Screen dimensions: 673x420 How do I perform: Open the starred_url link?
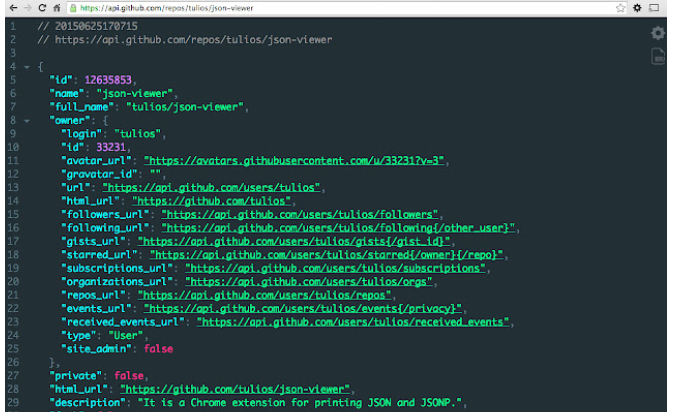pos(326,254)
